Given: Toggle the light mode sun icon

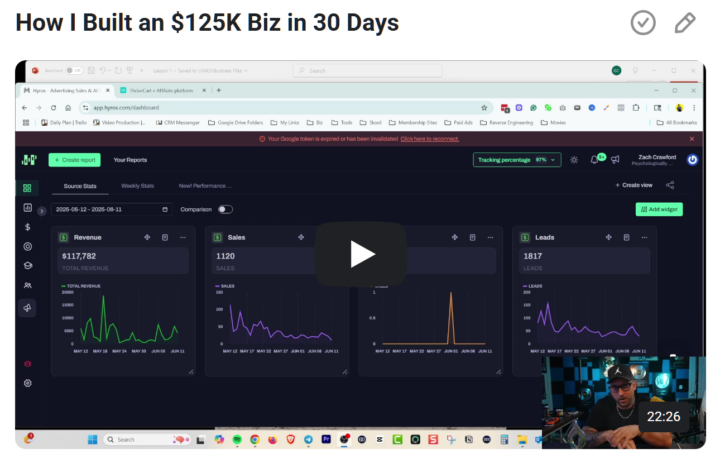Looking at the screenshot, I should pos(574,160).
